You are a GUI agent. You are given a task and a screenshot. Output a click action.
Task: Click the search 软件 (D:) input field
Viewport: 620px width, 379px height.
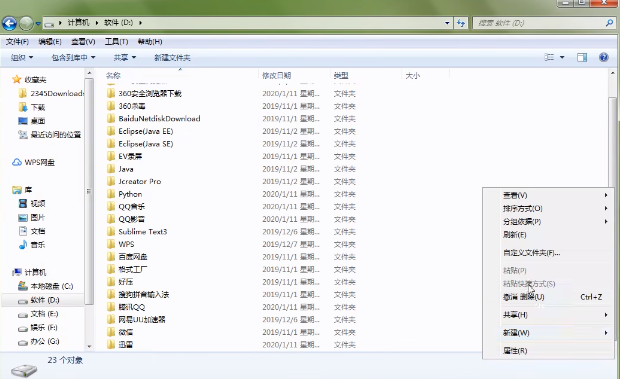point(539,23)
